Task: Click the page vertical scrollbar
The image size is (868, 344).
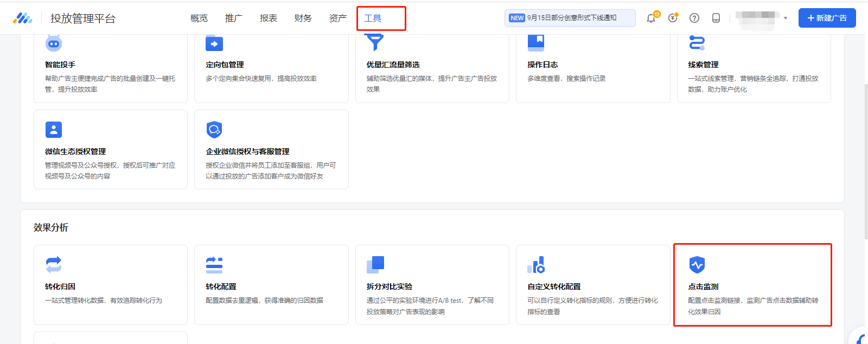Action: [865, 162]
